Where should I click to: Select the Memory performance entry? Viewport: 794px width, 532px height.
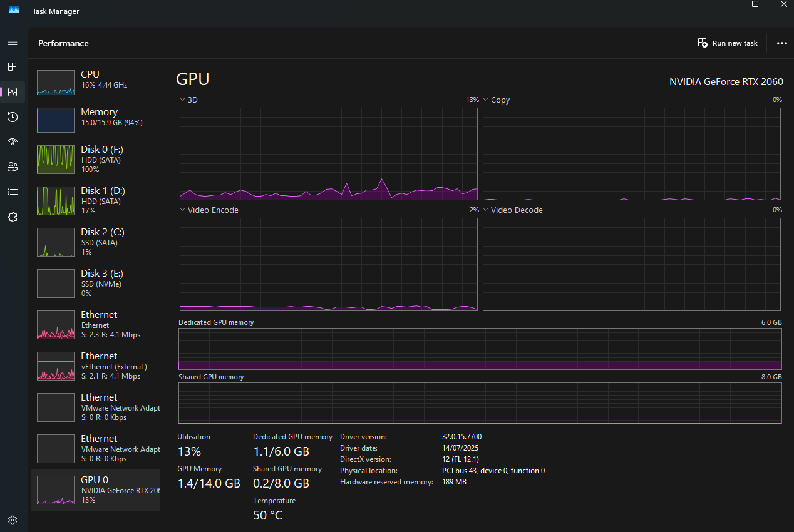point(95,120)
